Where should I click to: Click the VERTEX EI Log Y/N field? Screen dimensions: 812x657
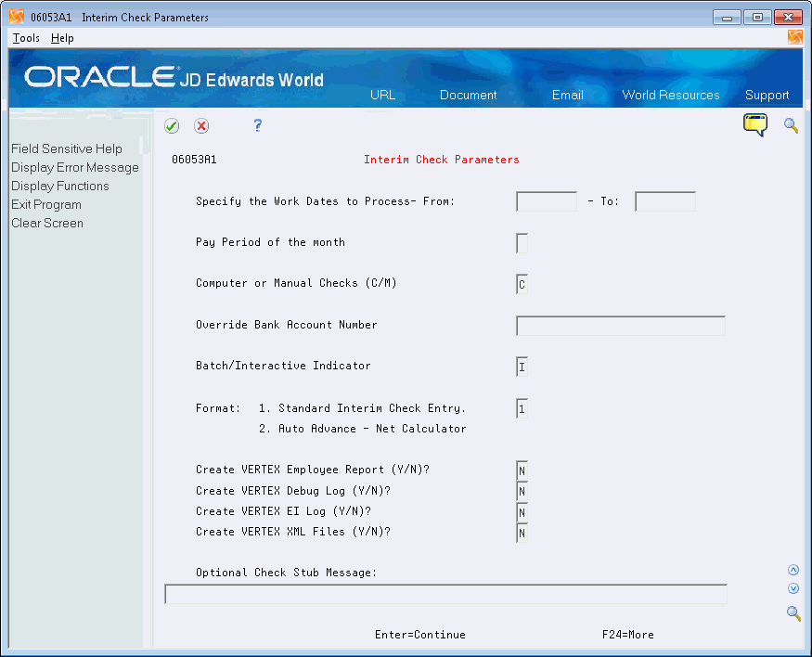522,512
